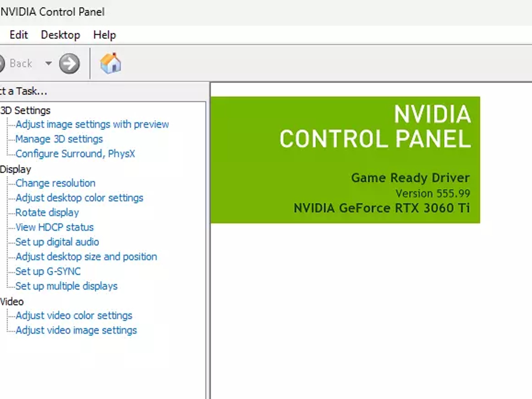Viewport: 532px width, 399px height.
Task: Click the Forward arrow button
Action: [x=69, y=64]
